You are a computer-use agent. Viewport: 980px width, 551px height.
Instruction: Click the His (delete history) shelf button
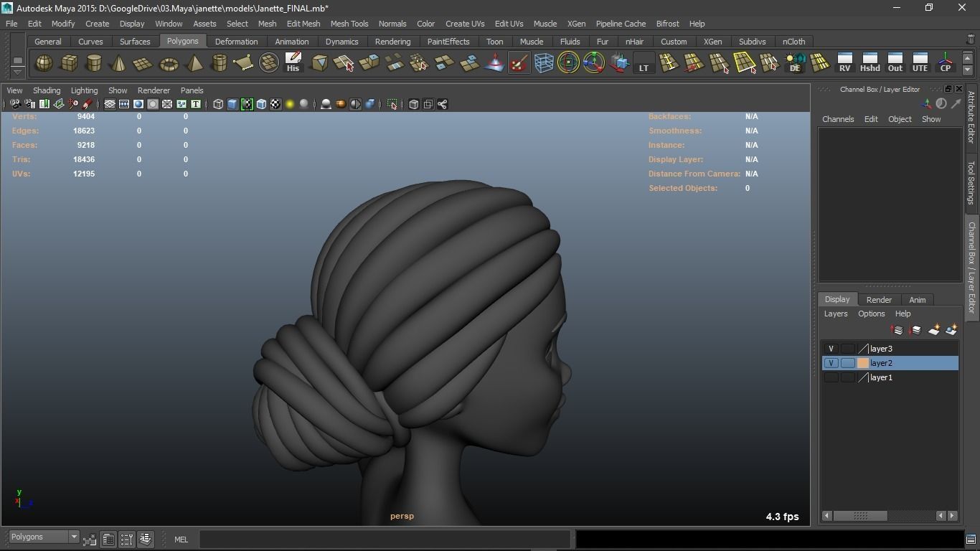point(293,63)
